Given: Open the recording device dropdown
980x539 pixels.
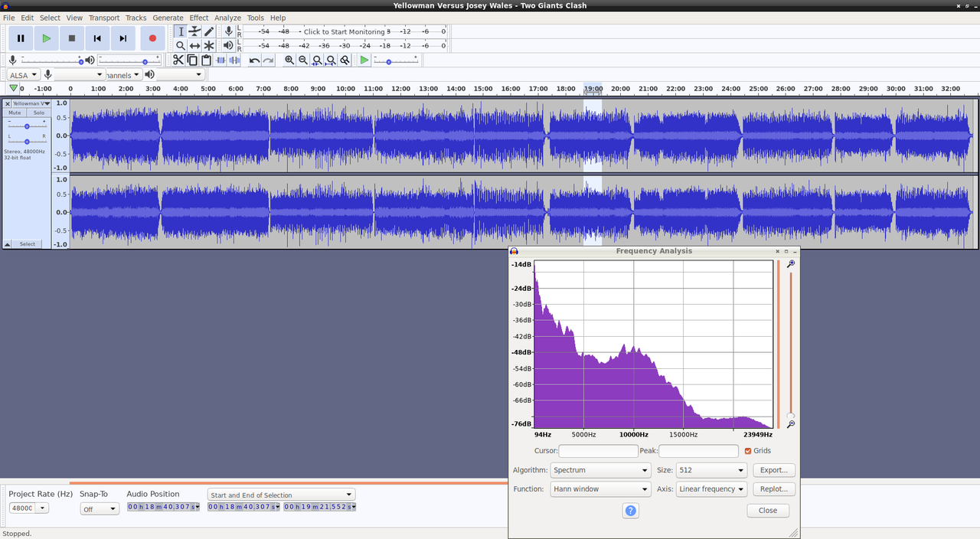Looking at the screenshot, I should pyautogui.click(x=80, y=74).
